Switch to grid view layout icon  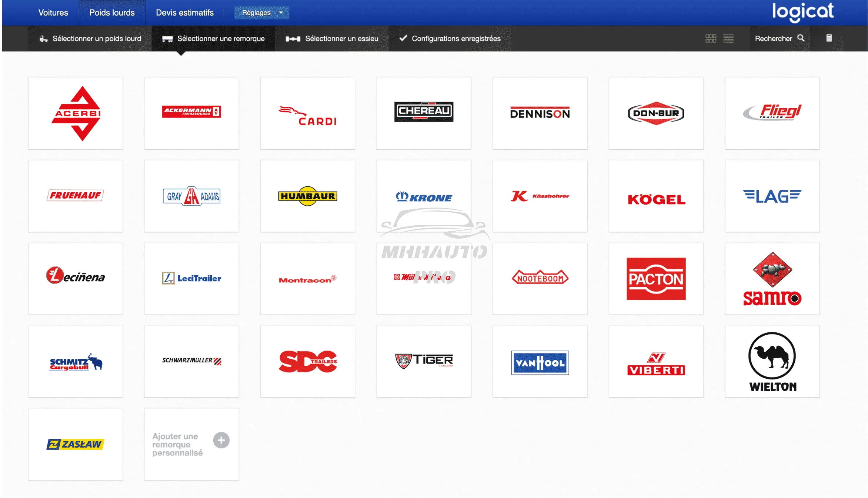[x=711, y=39]
